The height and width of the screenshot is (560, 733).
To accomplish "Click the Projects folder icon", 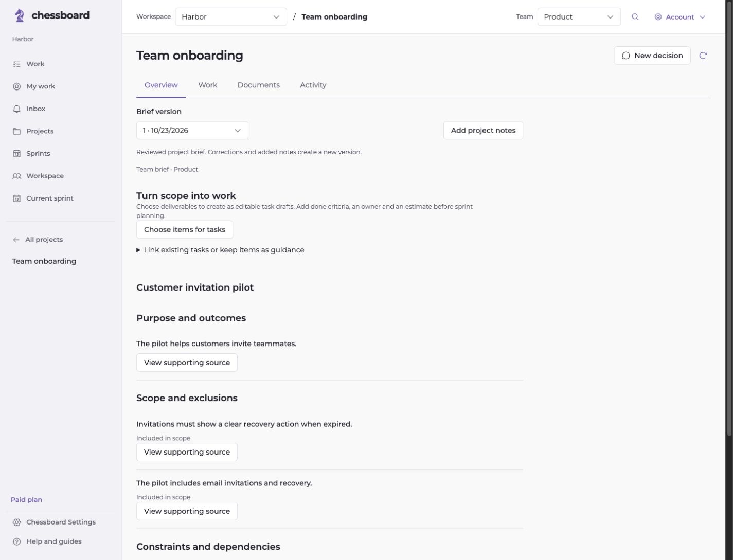I will tap(16, 131).
